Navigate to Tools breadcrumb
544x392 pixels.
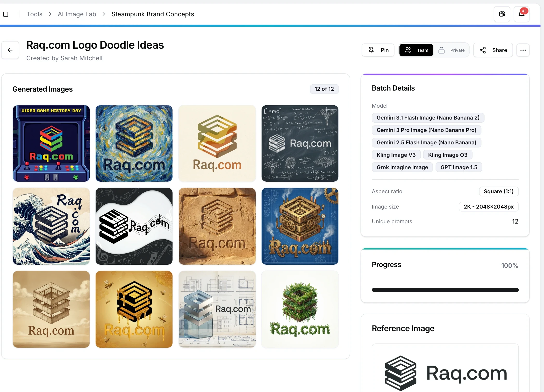click(34, 14)
